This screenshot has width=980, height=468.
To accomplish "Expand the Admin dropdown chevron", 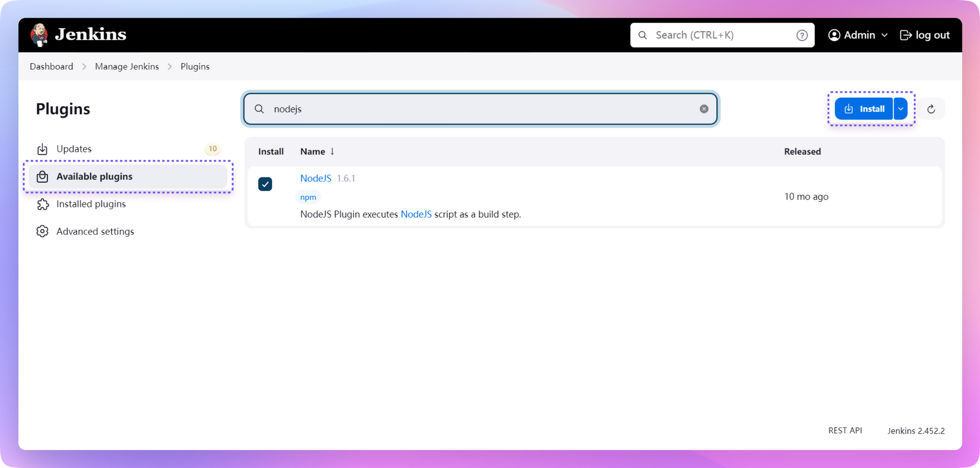I will [x=884, y=35].
